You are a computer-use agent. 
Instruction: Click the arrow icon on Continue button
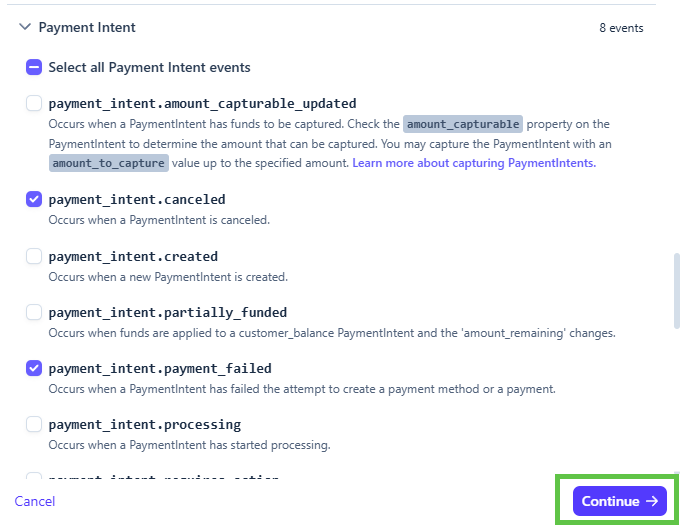(x=652, y=501)
